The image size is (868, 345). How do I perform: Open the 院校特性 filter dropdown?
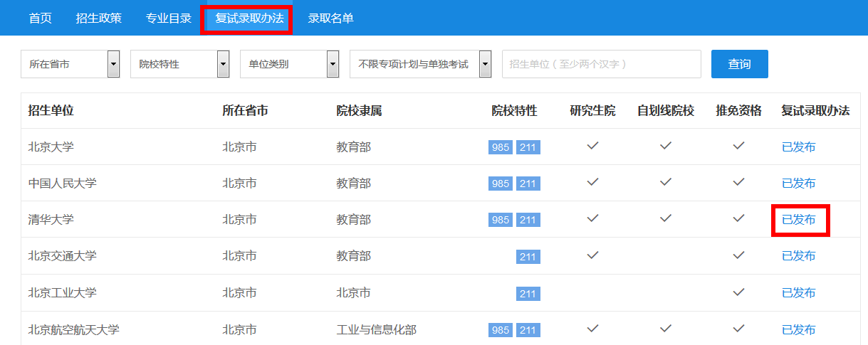[180, 64]
